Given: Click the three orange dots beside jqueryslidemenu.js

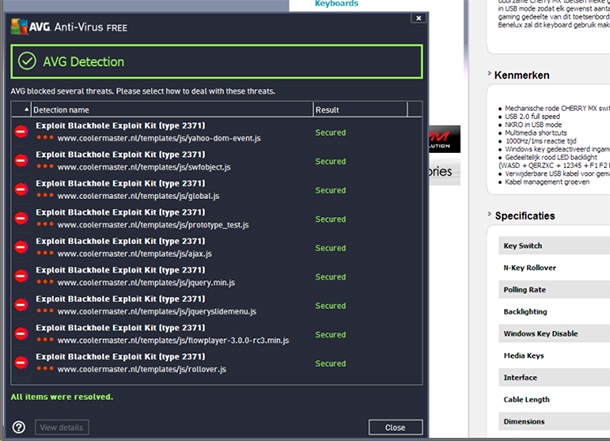Looking at the screenshot, I should click(45, 310).
